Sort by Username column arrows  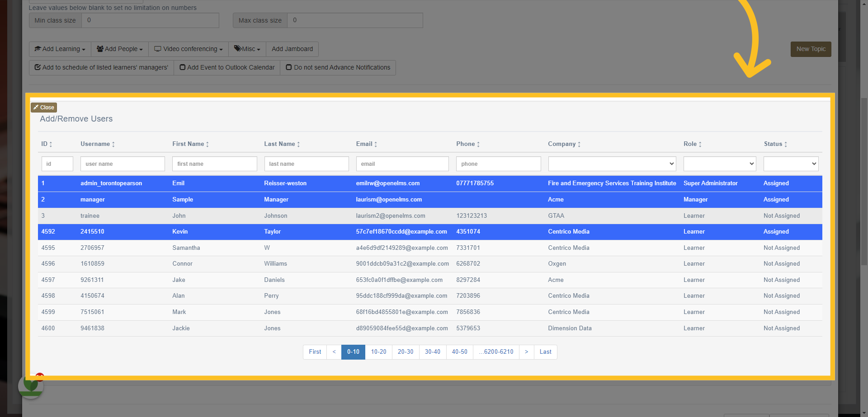[113, 144]
